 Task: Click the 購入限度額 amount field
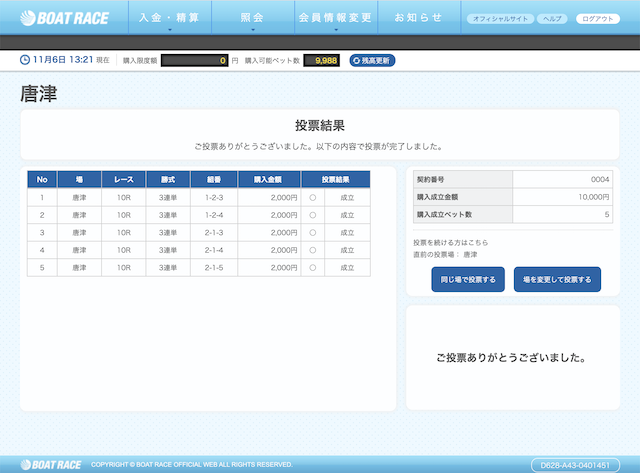point(194,61)
